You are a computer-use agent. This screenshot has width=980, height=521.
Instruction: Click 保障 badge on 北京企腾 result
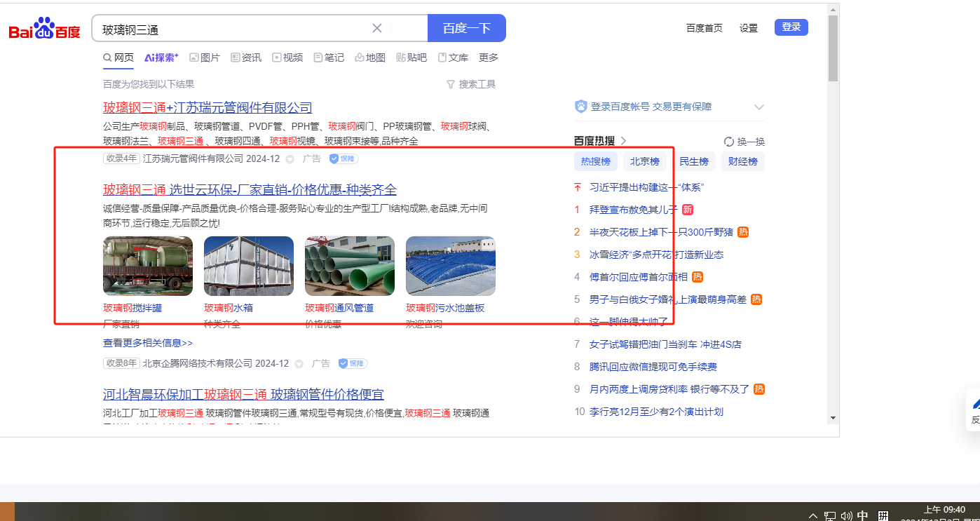click(x=353, y=364)
